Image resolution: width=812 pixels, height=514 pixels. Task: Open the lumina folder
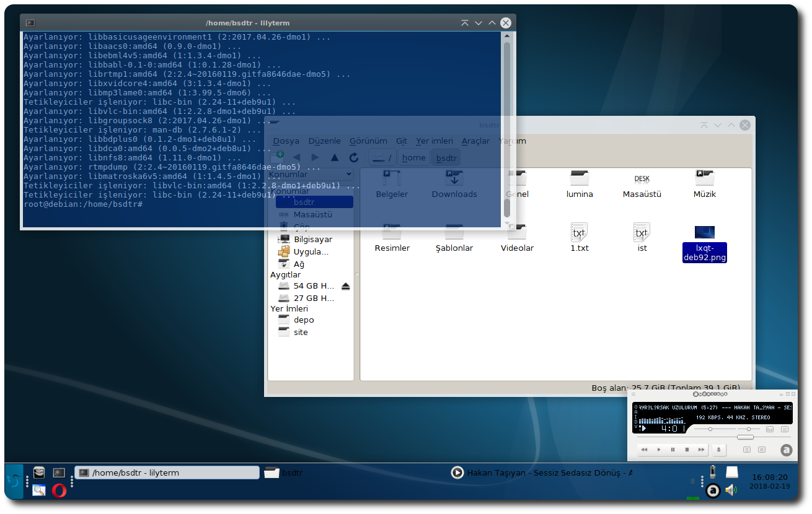point(580,185)
